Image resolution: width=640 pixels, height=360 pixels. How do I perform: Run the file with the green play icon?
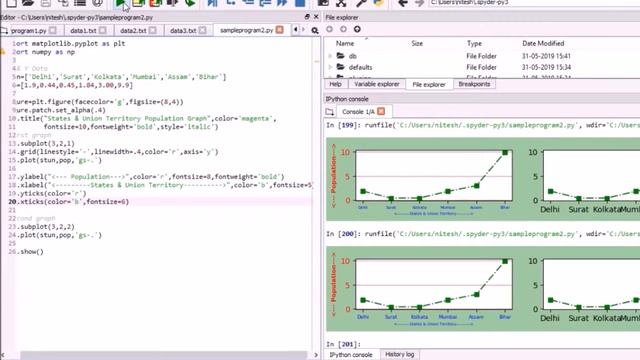(x=120, y=3)
